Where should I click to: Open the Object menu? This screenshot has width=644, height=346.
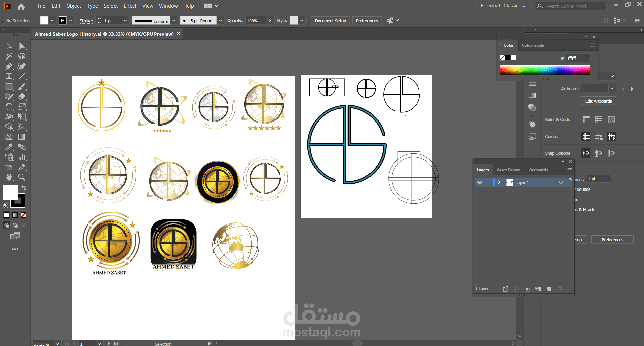[74, 6]
